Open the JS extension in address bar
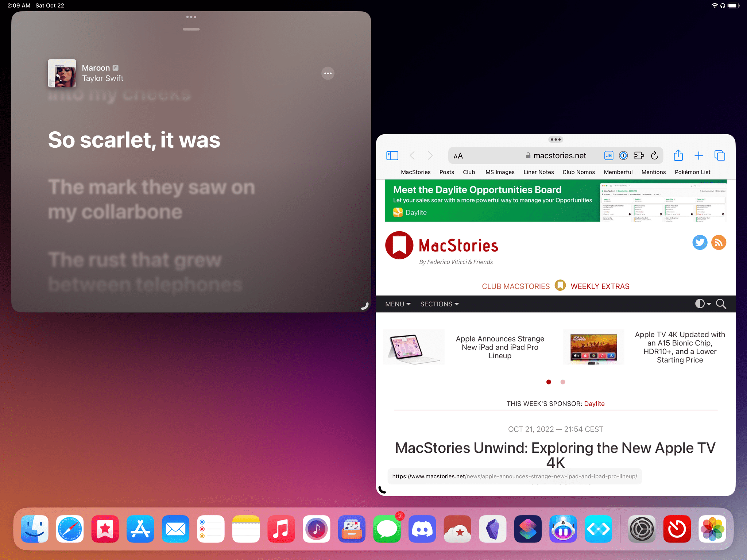 609,156
